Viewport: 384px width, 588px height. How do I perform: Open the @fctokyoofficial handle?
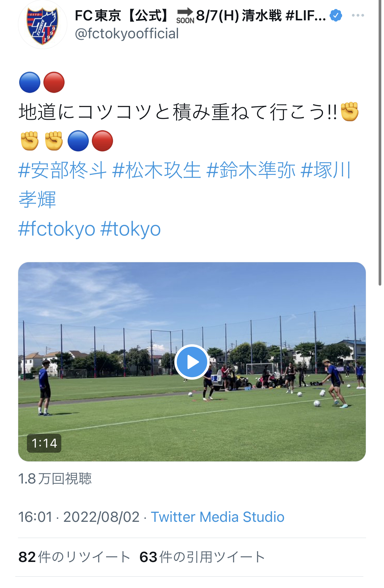[127, 34]
